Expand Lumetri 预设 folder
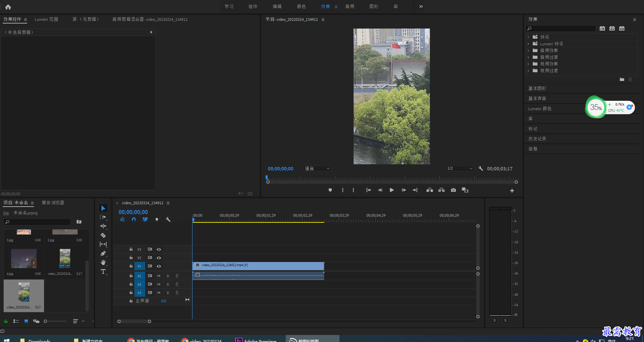This screenshot has width=644, height=342. 528,44
